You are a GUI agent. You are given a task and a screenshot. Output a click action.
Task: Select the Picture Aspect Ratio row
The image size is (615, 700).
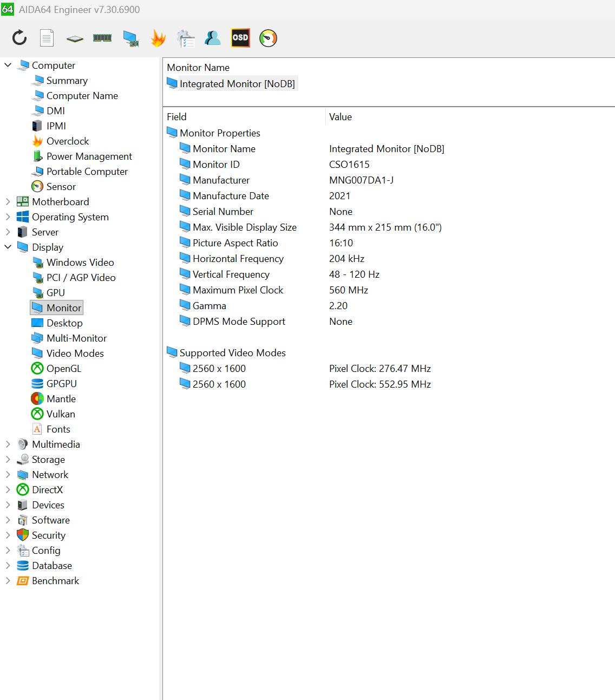pyautogui.click(x=389, y=243)
